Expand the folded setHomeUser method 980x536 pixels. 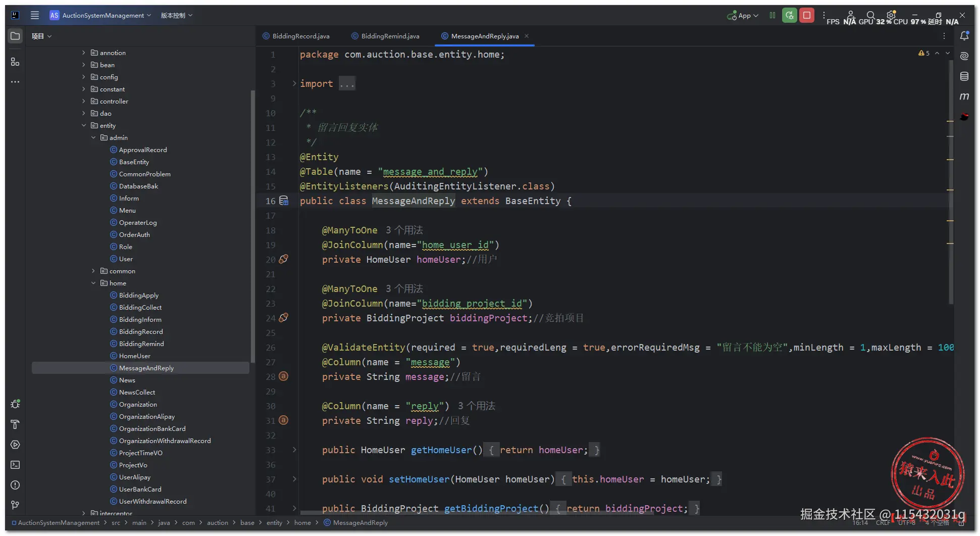[294, 479]
